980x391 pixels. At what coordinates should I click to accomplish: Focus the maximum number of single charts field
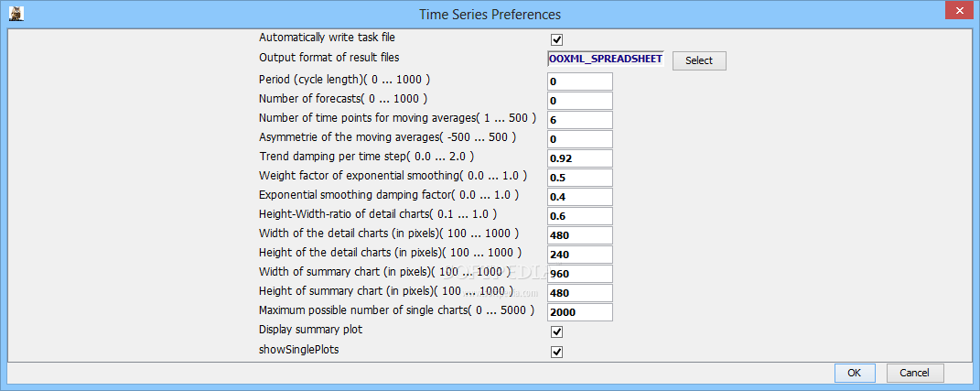578,312
